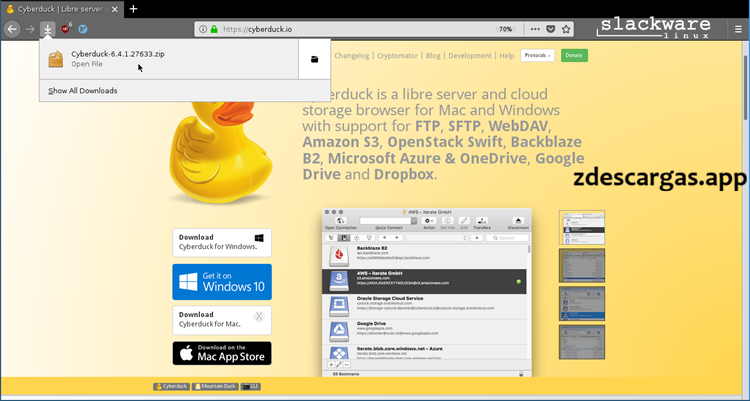Image resolution: width=750 pixels, height=401 pixels.
Task: Open containing folder for the downloaded zip
Action: point(314,59)
